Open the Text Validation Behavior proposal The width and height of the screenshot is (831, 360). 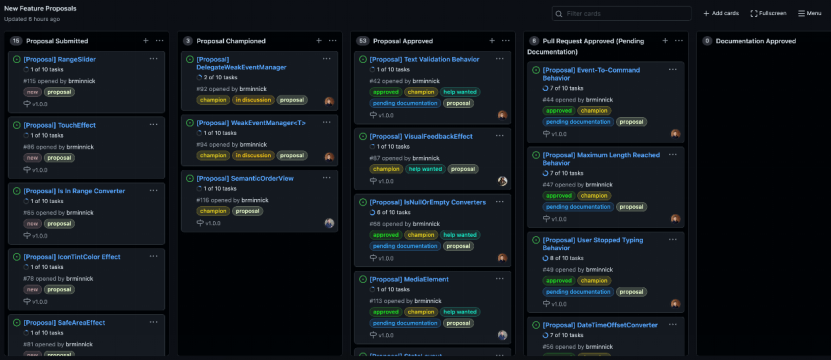pyautogui.click(x=425, y=59)
